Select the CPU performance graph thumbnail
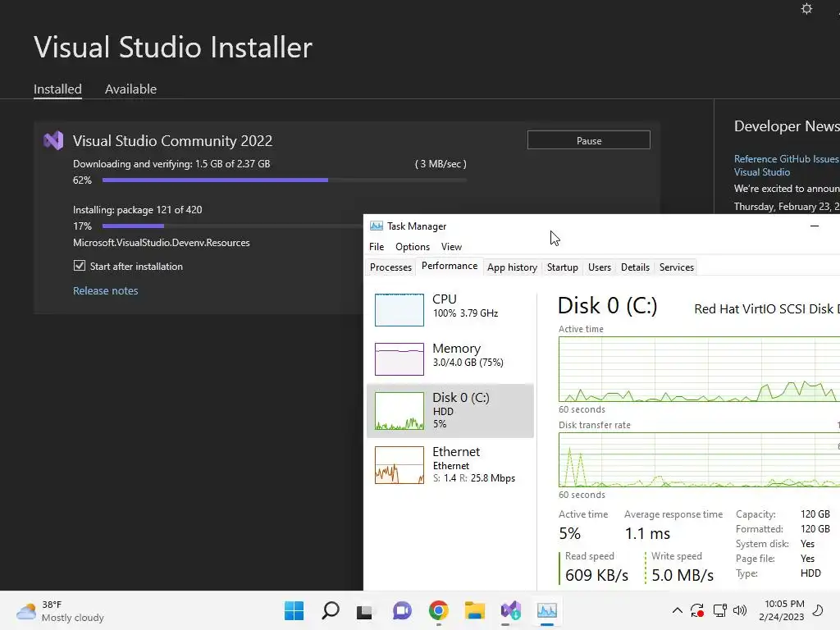The width and height of the screenshot is (840, 630). coord(399,309)
